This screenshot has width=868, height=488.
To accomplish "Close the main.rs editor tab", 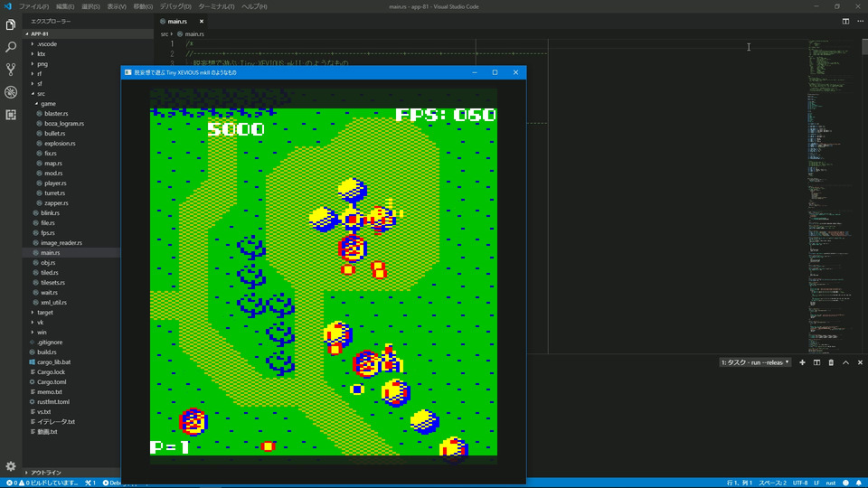I will coord(202,21).
